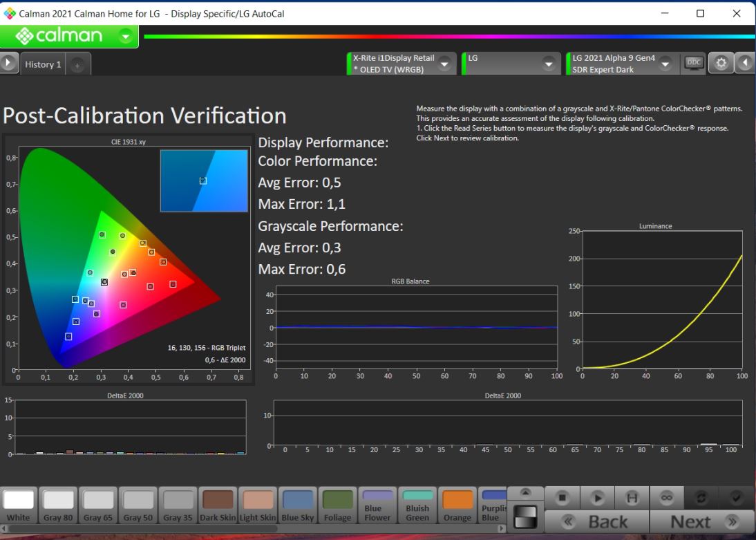The height and width of the screenshot is (540, 756).
Task: Go Back to the previous workflow step
Action: click(597, 521)
